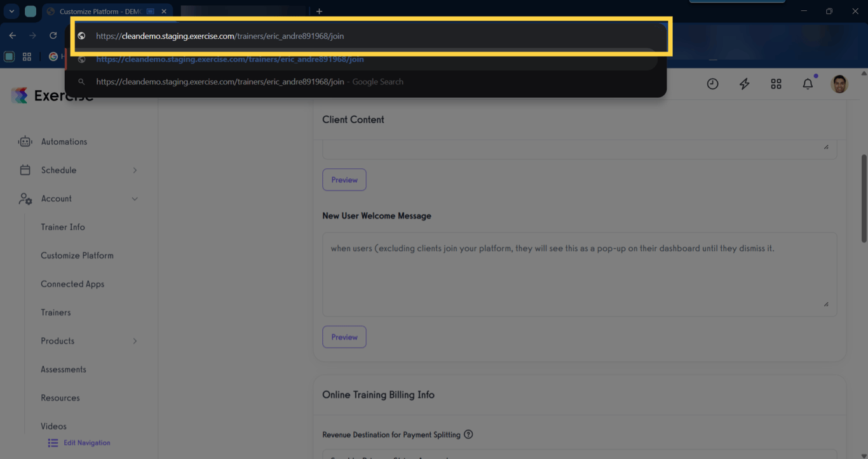Focus the New User Welcome Message textarea
The width and height of the screenshot is (868, 459).
click(580, 274)
